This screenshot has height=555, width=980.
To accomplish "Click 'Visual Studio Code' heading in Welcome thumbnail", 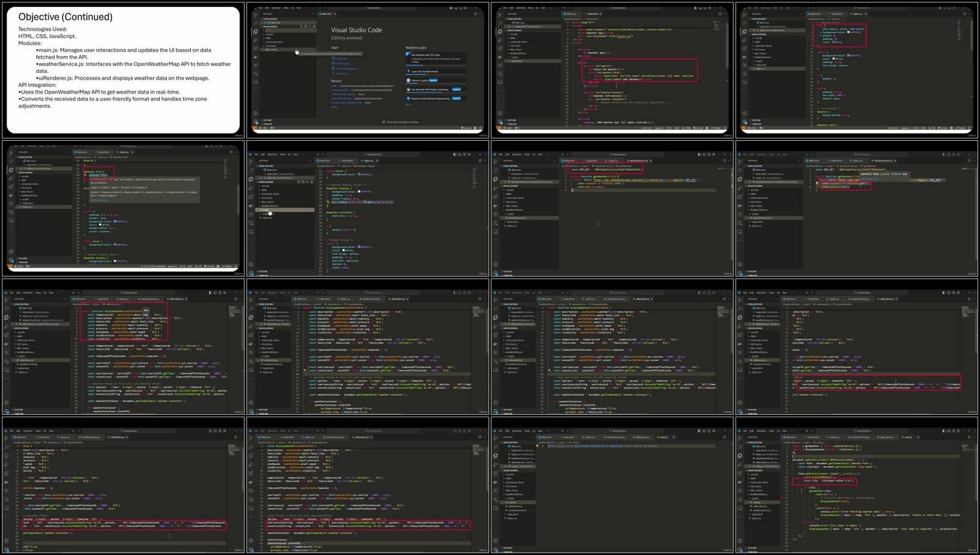I will [x=356, y=30].
